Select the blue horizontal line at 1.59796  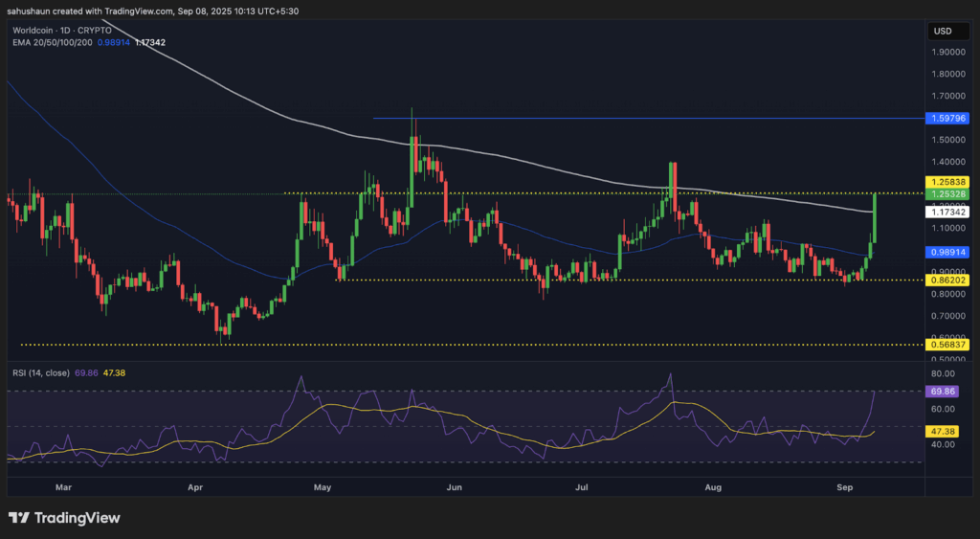(648, 118)
